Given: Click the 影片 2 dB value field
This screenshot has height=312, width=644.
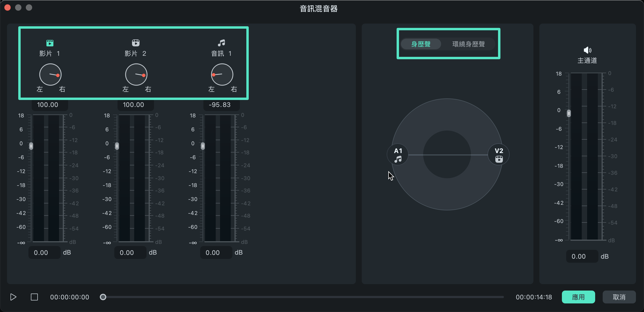Looking at the screenshot, I should coord(130,252).
